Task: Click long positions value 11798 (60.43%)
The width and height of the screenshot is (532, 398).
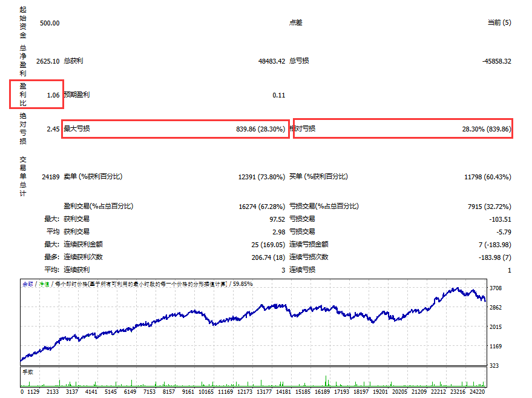Action: [488, 177]
